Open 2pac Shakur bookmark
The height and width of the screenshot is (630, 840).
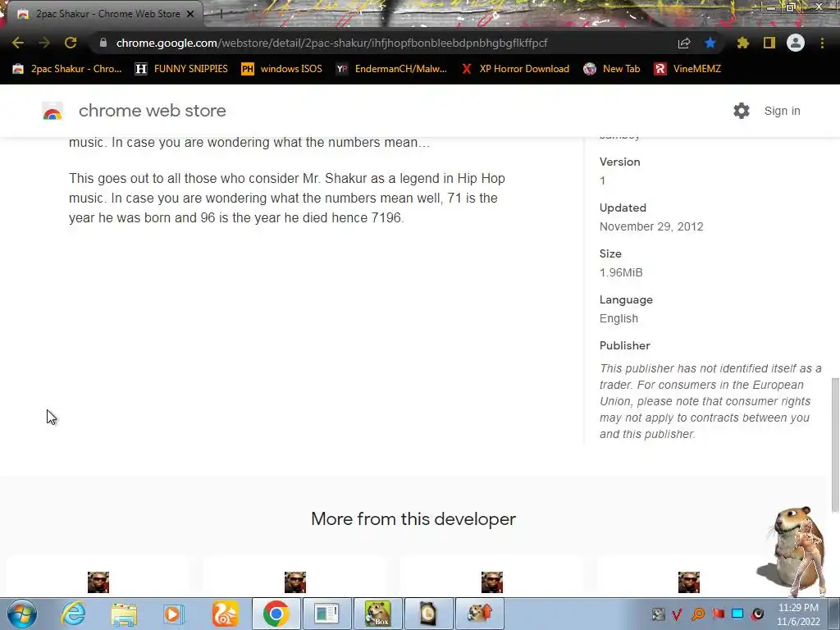[67, 69]
